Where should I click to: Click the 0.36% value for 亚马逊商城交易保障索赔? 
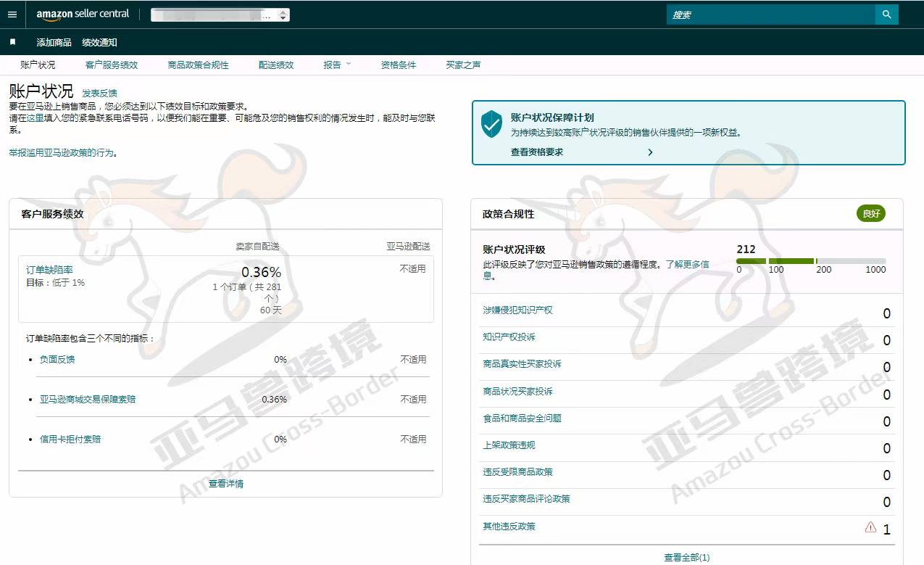(274, 400)
